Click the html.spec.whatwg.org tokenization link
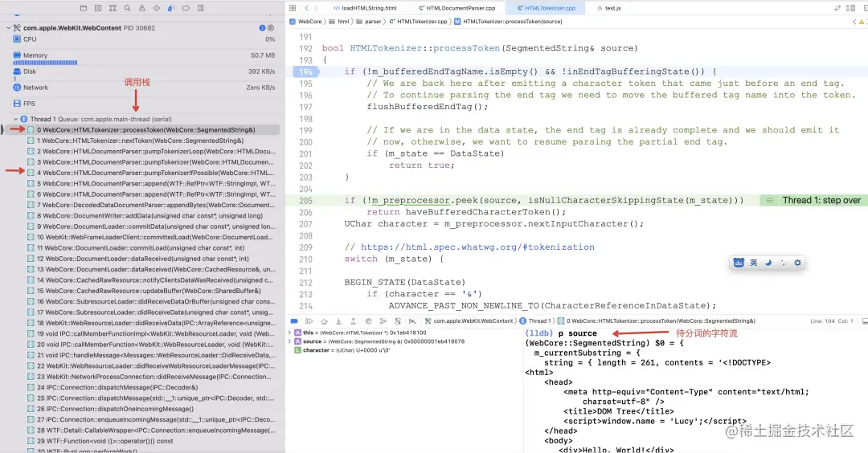 477,247
